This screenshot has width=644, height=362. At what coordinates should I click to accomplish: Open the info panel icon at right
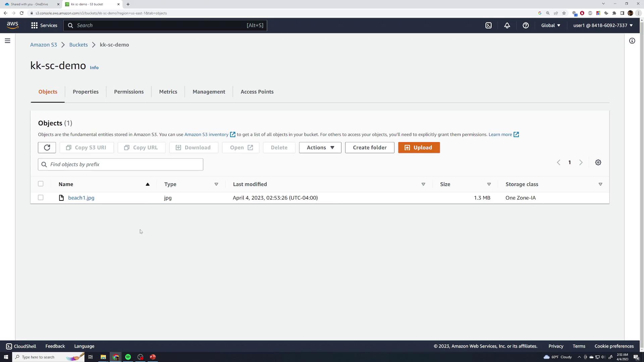pyautogui.click(x=632, y=41)
